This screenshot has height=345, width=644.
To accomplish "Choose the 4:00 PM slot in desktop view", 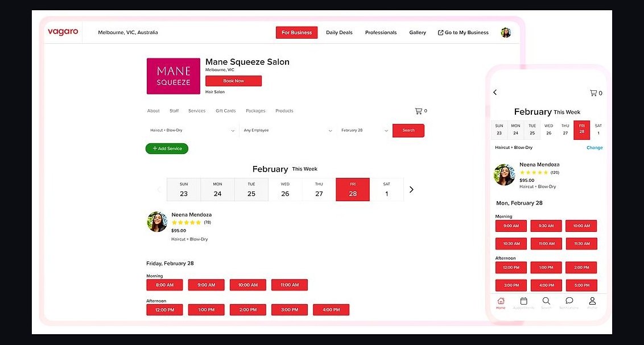I will coord(331,310).
